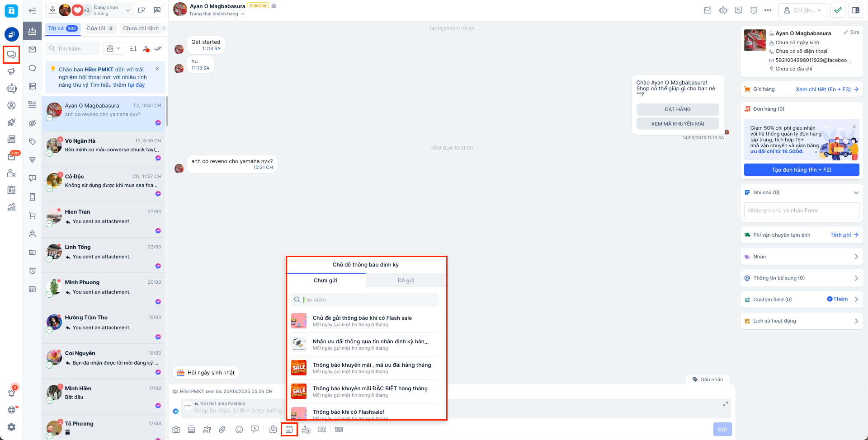Expand the message box with the arrows icon
Viewport: 868px width, 440px height.
pos(726,404)
